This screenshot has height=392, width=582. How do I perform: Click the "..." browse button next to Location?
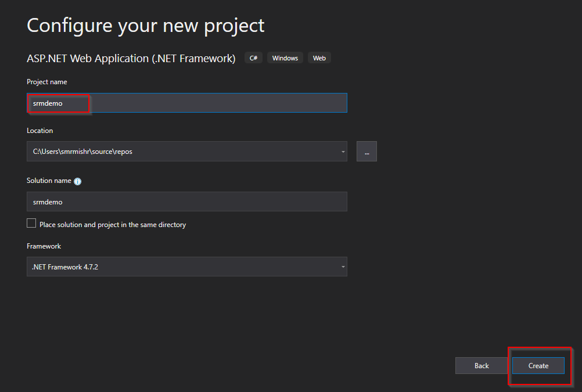366,151
